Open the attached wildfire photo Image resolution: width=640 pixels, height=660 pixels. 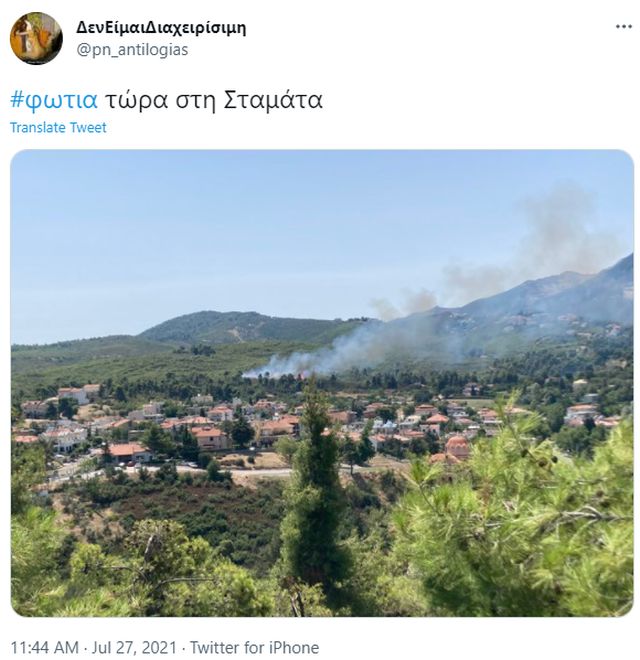pyautogui.click(x=322, y=383)
